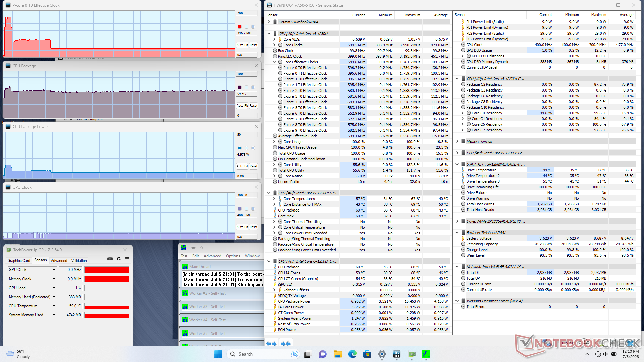The width and height of the screenshot is (644, 362).
Task: Open the Windows Start menu
Action: (218, 354)
